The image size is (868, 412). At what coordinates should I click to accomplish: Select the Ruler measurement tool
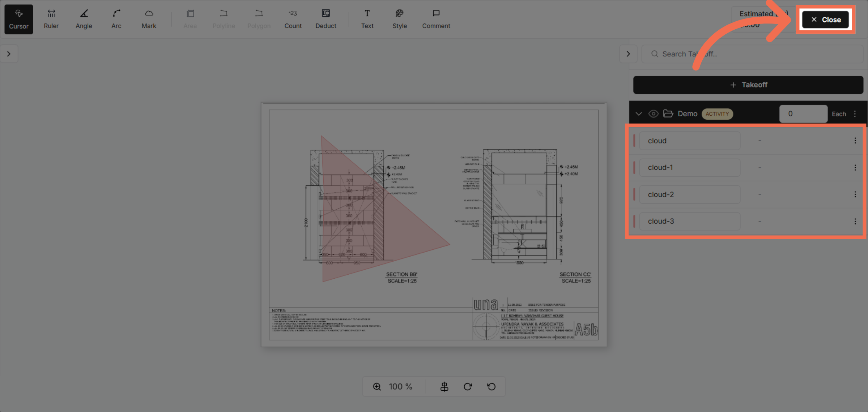coord(51,19)
